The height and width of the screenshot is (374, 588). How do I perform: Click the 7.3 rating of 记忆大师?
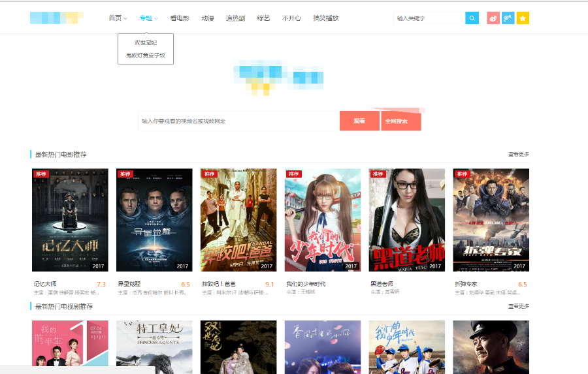(x=101, y=285)
